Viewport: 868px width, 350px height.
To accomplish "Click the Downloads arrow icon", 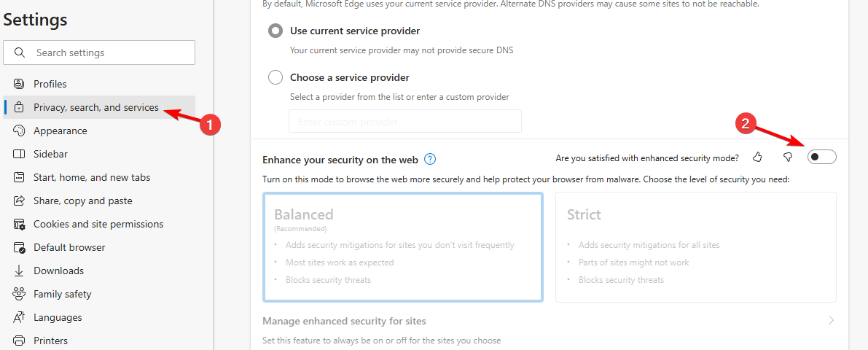I will pyautogui.click(x=20, y=271).
